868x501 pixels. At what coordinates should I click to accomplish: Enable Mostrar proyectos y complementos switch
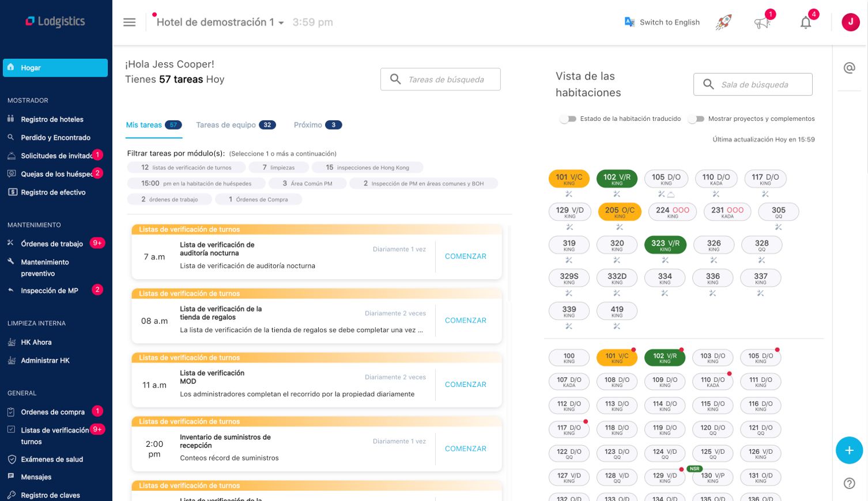click(696, 119)
